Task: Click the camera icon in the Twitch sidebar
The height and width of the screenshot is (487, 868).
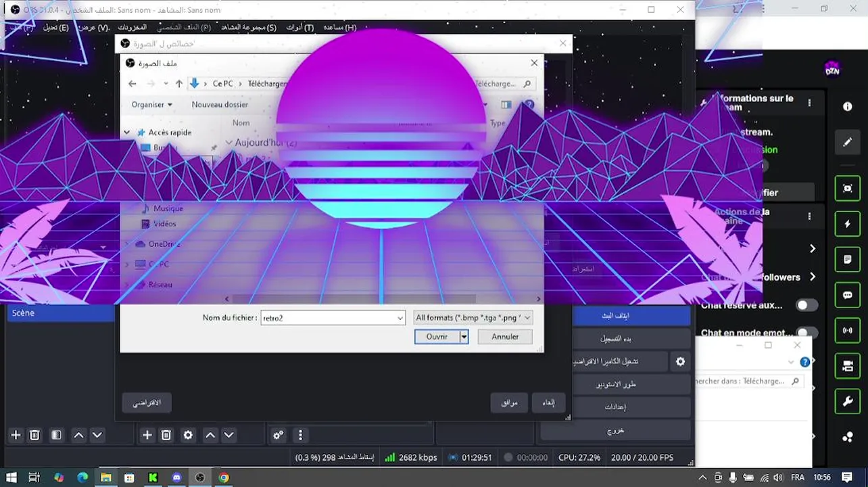Action: [x=847, y=366]
